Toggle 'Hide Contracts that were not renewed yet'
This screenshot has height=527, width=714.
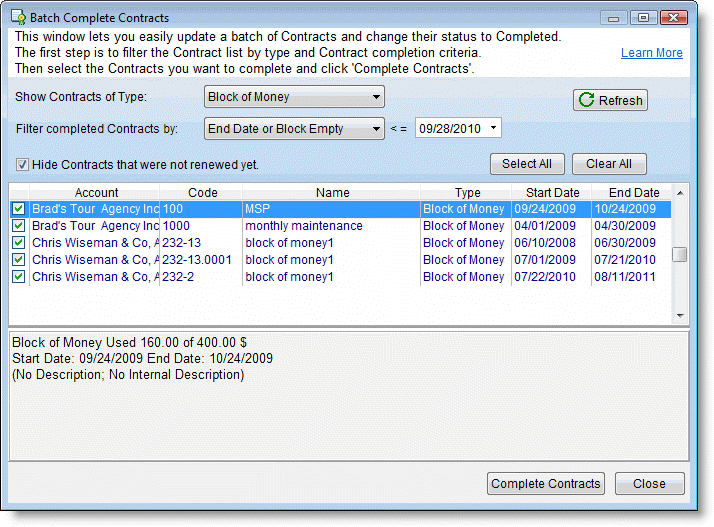point(22,164)
